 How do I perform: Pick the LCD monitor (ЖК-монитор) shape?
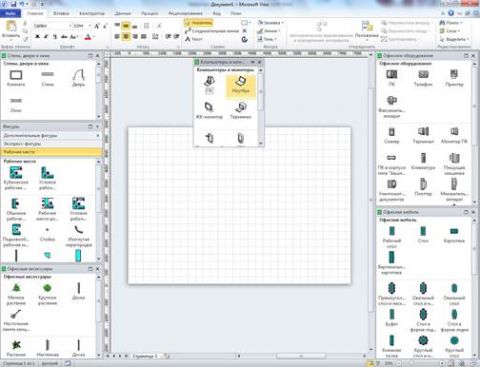(209, 111)
